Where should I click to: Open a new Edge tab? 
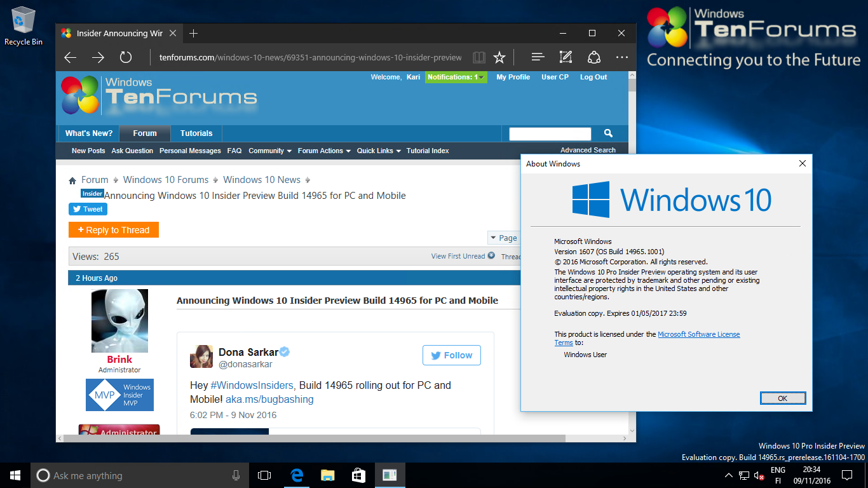pos(194,33)
